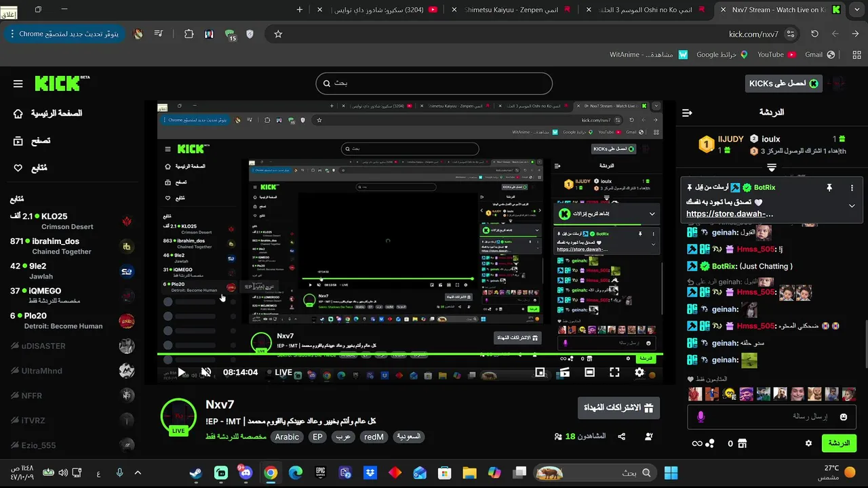
Task: Open the KICKs shop icon below the chat
Action: (x=742, y=443)
